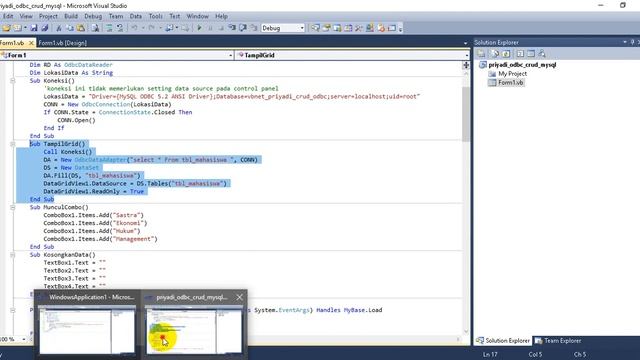Switch to the Team Explorer tab

(558, 340)
